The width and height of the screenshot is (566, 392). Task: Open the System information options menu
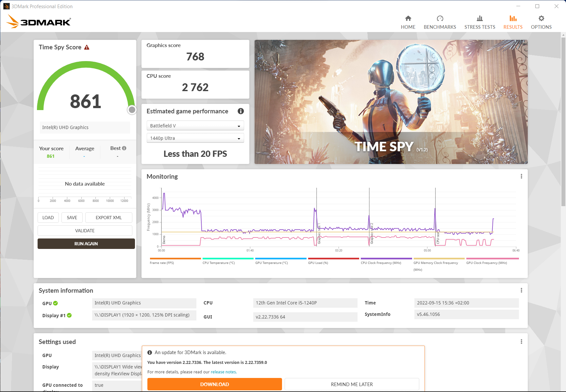(x=521, y=290)
